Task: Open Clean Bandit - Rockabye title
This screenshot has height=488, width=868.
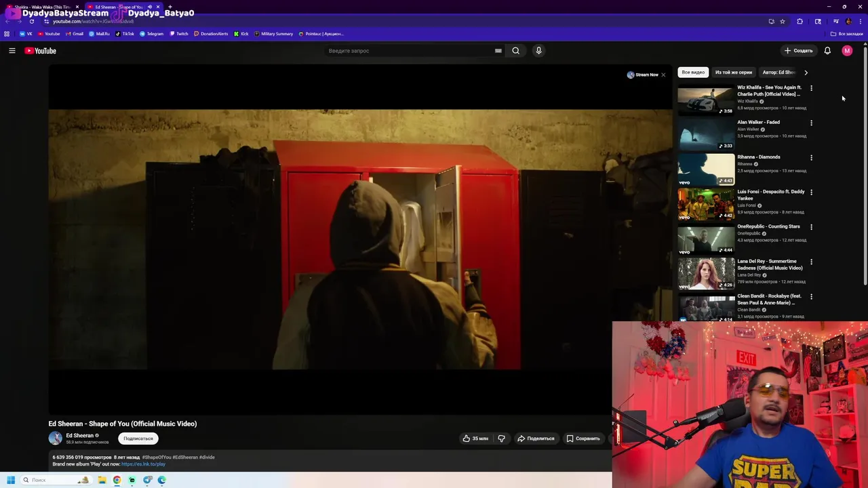Action: tap(769, 299)
